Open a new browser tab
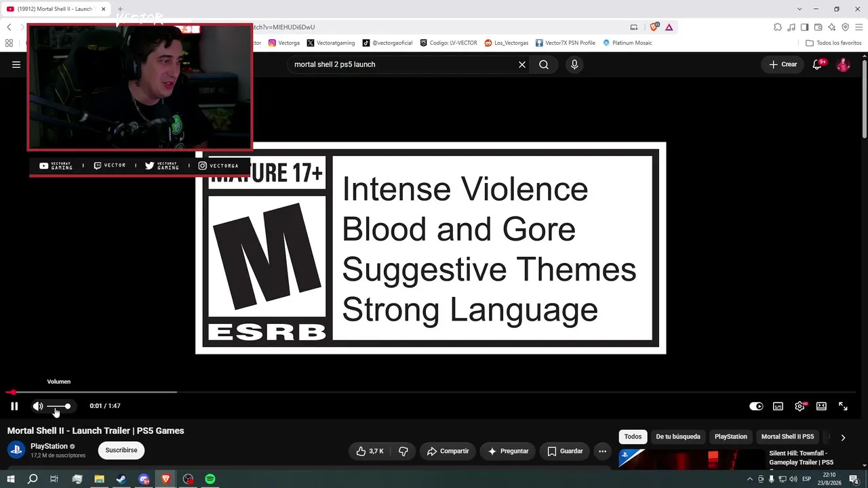This screenshot has height=488, width=868. 120,9
